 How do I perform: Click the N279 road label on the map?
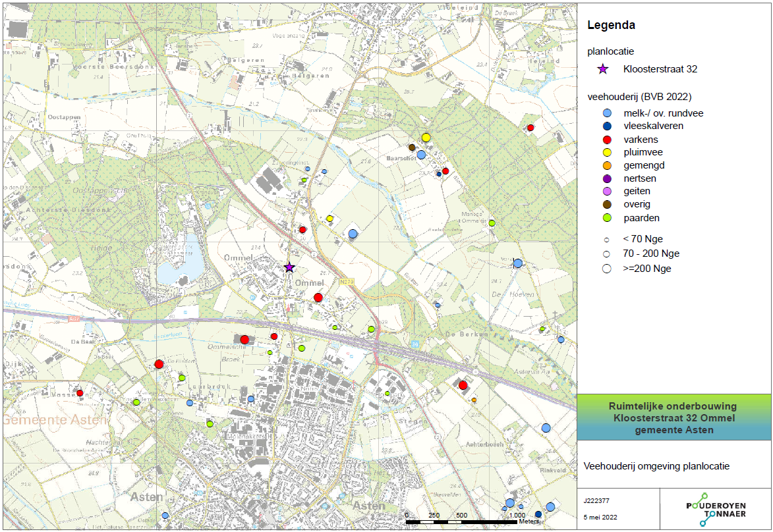click(347, 282)
